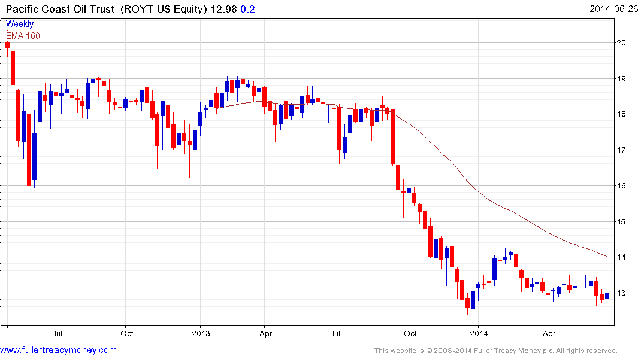644x359 pixels.
Task: Select the ticker text '(ROYT US Equity)'
Action: point(164,9)
